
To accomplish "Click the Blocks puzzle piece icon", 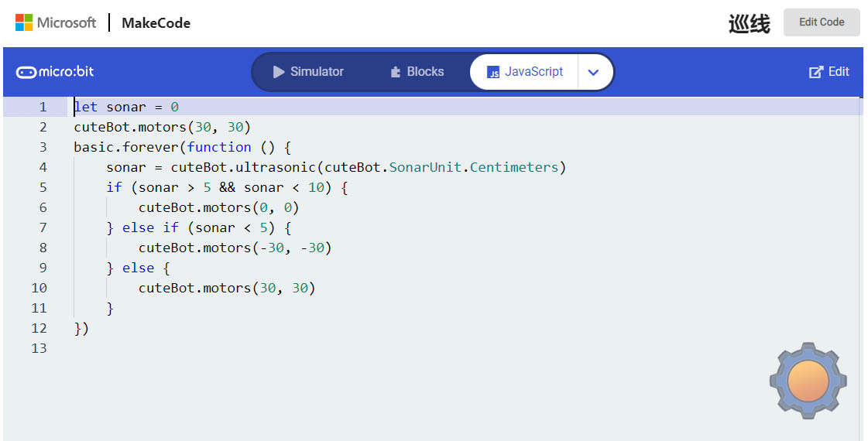I will click(x=395, y=72).
